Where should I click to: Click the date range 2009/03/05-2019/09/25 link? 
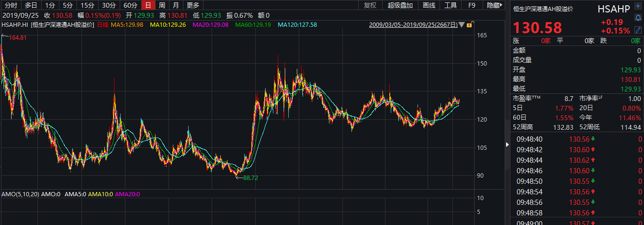point(414,24)
